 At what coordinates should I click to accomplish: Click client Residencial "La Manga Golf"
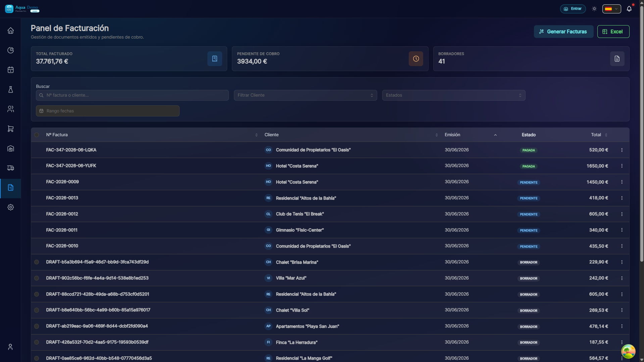pyautogui.click(x=304, y=358)
